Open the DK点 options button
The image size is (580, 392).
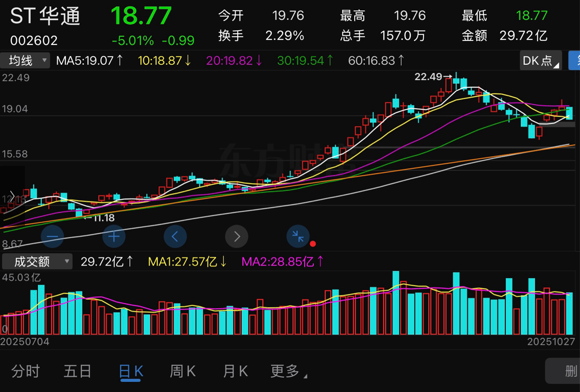coord(541,61)
